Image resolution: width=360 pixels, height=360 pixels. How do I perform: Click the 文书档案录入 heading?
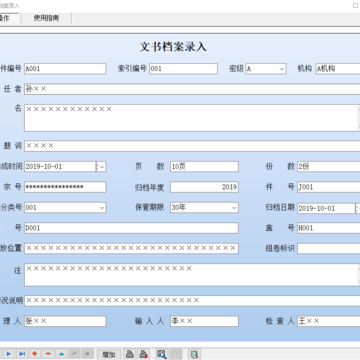(x=173, y=46)
